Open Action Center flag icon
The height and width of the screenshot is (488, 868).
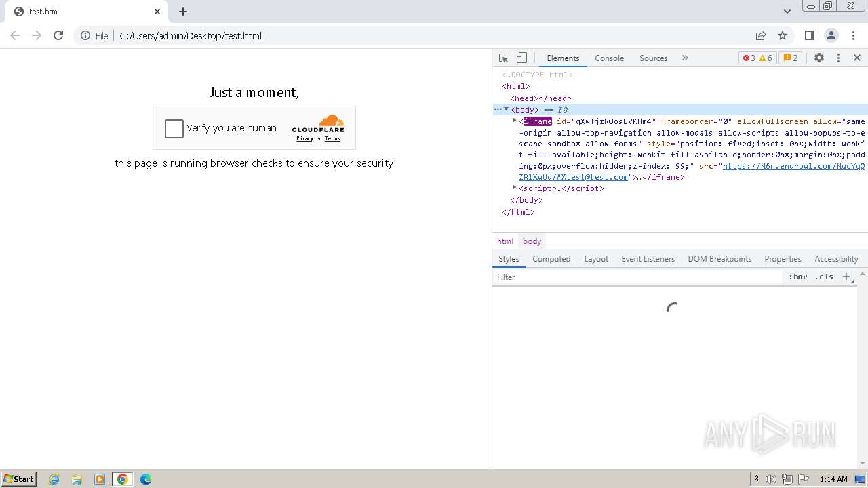click(804, 479)
